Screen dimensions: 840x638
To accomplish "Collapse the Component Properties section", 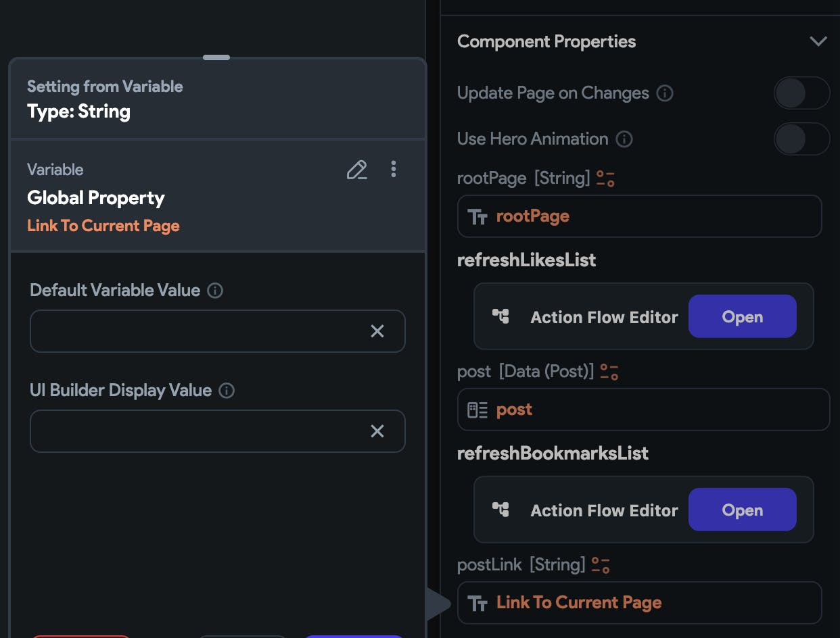I will click(818, 41).
